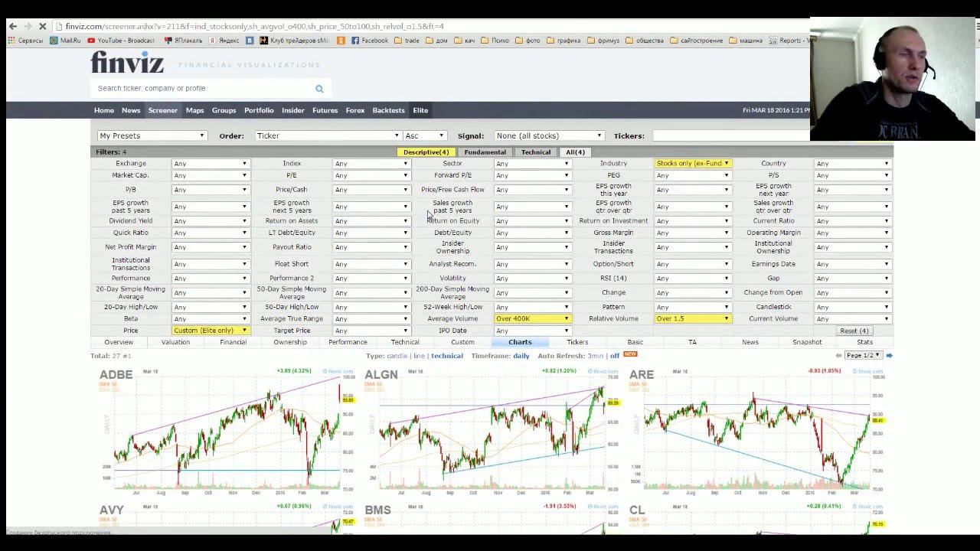Set auto refresh to 3min
Viewport: 980px width, 551px height.
point(595,356)
